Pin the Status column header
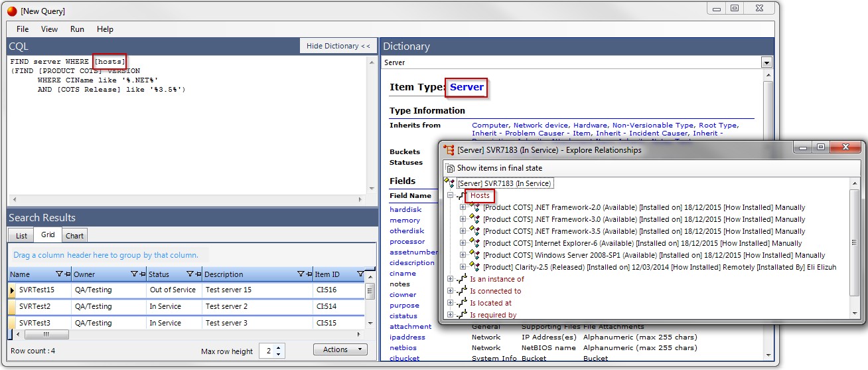The width and height of the screenshot is (868, 370). tap(198, 274)
